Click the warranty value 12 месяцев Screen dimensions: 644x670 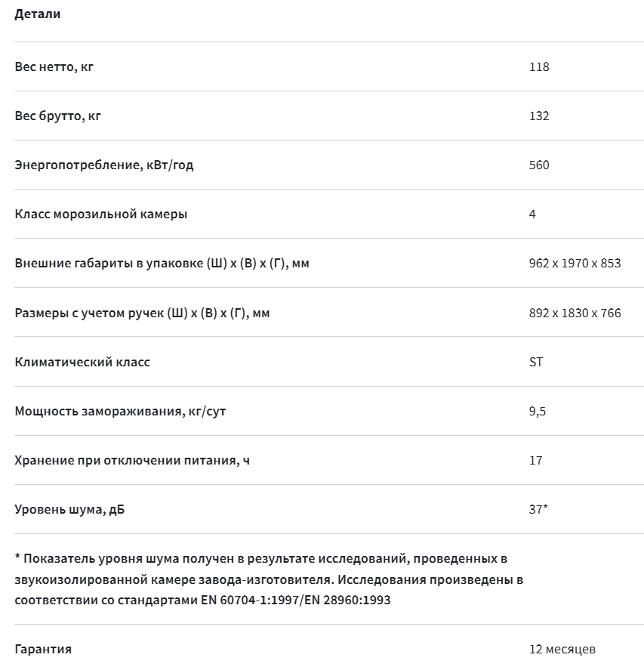tap(562, 650)
